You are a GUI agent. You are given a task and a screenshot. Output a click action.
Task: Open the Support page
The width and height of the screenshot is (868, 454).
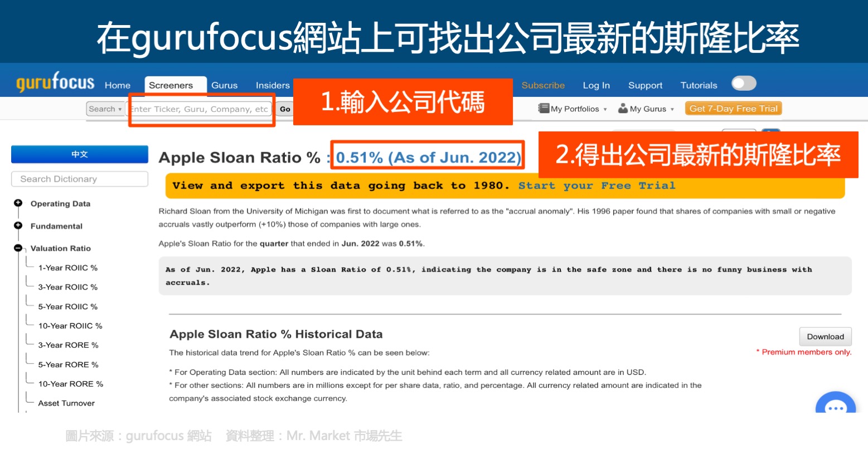tap(645, 85)
